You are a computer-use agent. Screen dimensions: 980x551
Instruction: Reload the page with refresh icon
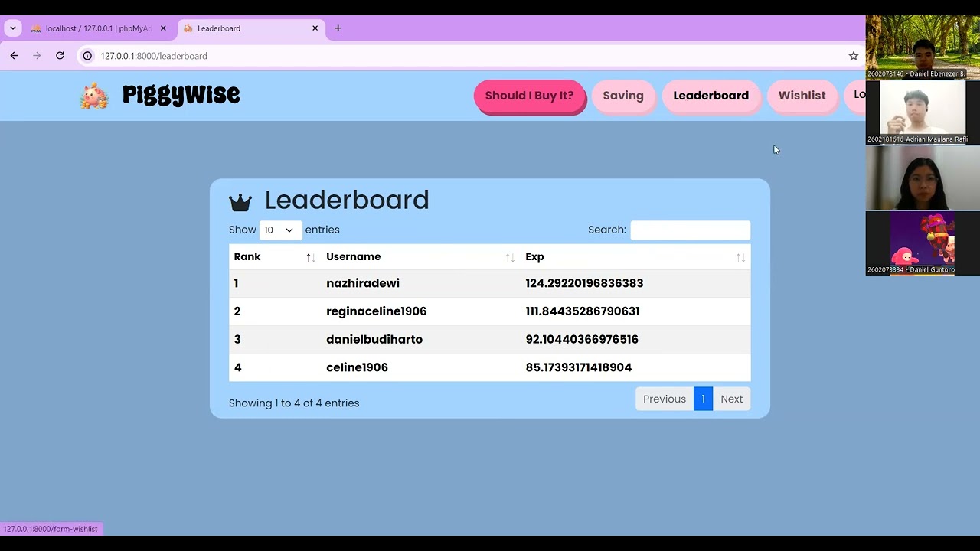(60, 56)
